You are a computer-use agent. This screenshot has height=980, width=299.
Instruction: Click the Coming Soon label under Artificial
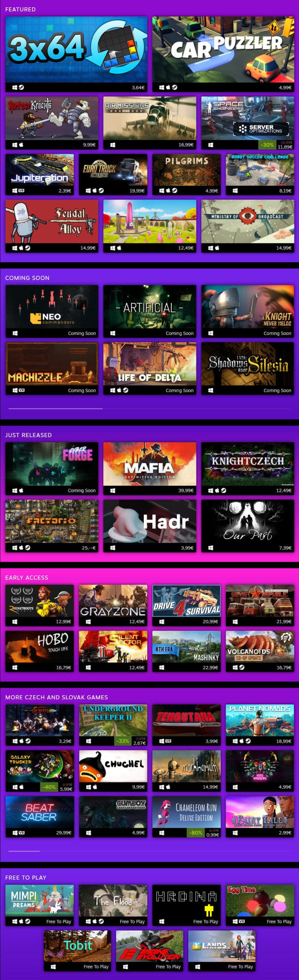pyautogui.click(x=179, y=333)
